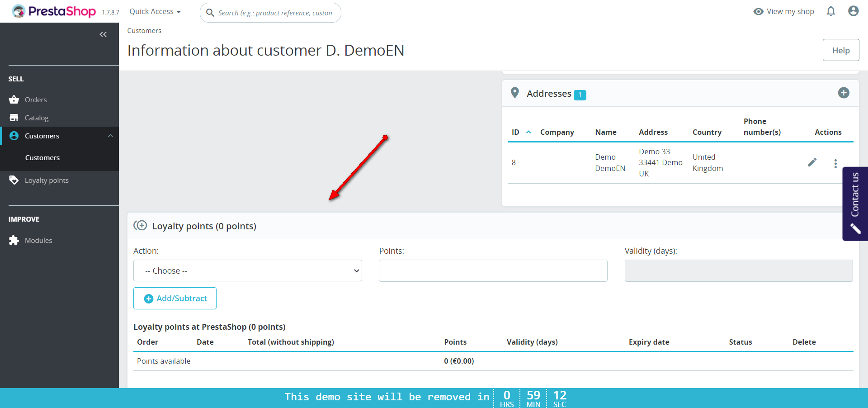The image size is (868, 408).
Task: Click the Orders basket icon
Action: click(x=14, y=100)
